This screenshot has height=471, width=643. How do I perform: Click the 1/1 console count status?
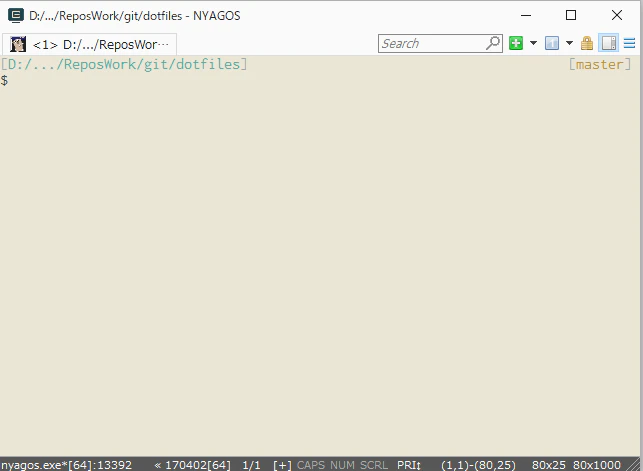point(251,465)
